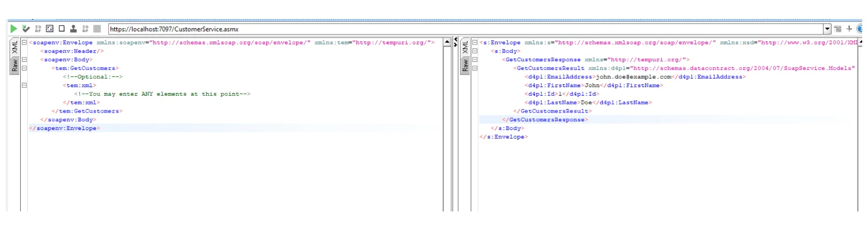Image resolution: width=868 pixels, height=231 pixels.
Task: Submit request with the green play button
Action: point(13,28)
